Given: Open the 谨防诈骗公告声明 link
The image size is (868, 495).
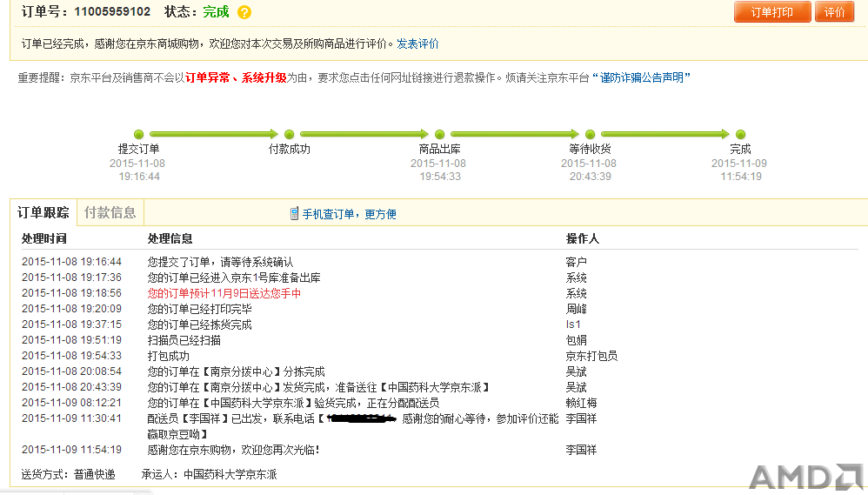Looking at the screenshot, I should (641, 77).
